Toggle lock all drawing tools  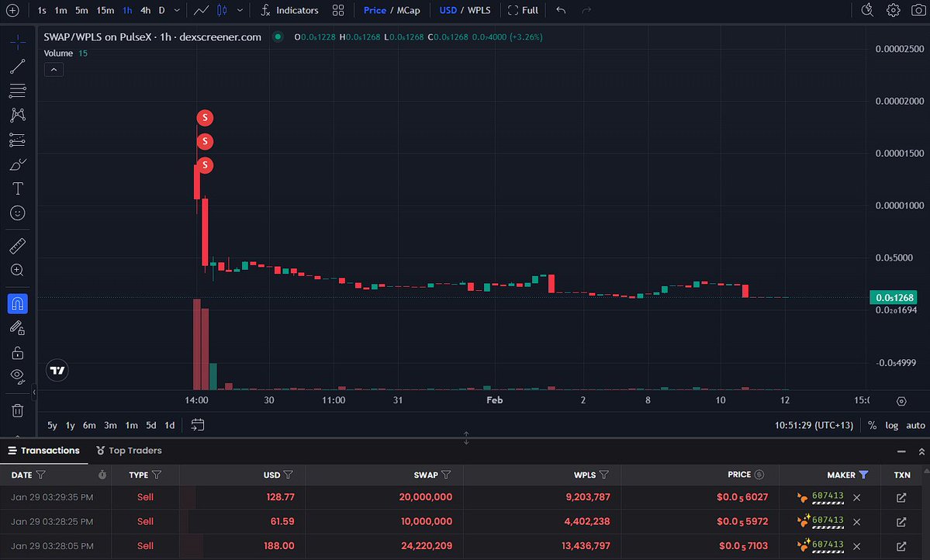click(x=17, y=353)
